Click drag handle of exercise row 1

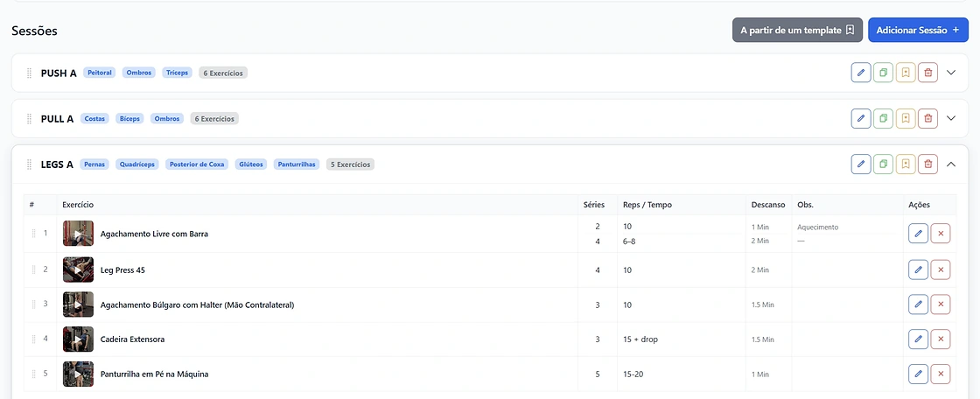(34, 234)
